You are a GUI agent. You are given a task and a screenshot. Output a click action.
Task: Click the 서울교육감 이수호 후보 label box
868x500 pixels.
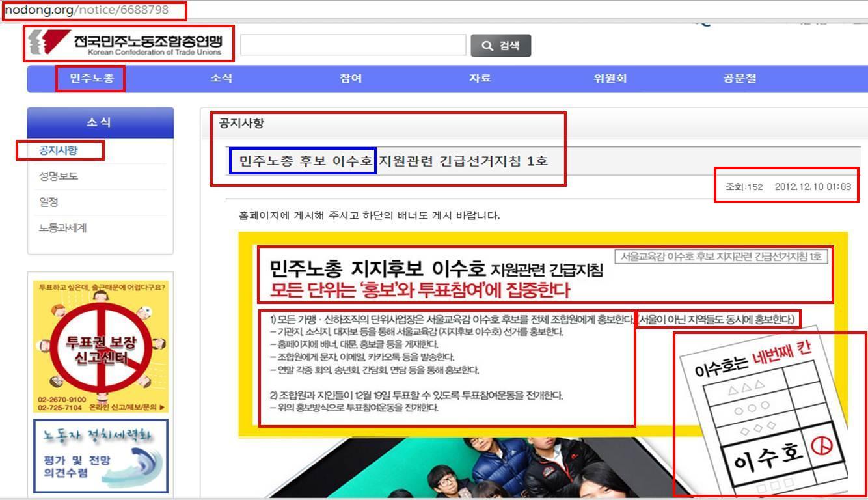tap(721, 257)
